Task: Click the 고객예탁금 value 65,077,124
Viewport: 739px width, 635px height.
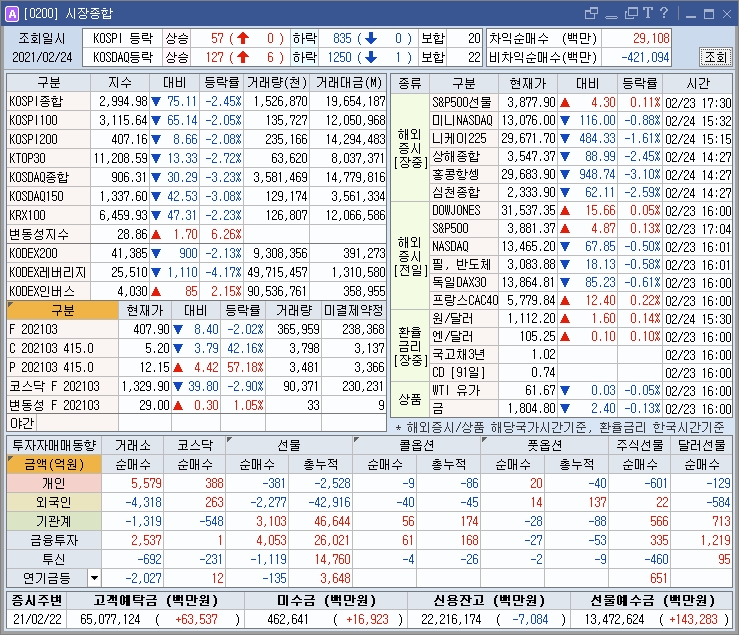Action: (x=110, y=619)
